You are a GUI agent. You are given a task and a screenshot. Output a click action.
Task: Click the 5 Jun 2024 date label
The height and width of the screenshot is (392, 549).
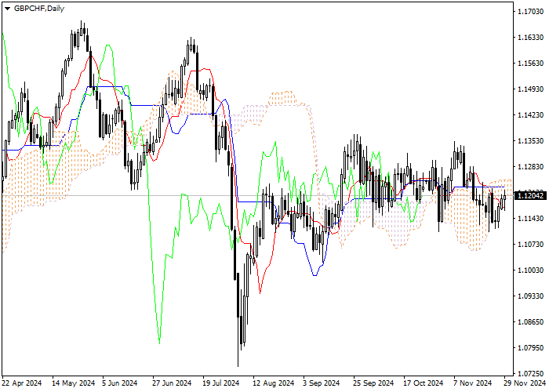click(x=120, y=383)
